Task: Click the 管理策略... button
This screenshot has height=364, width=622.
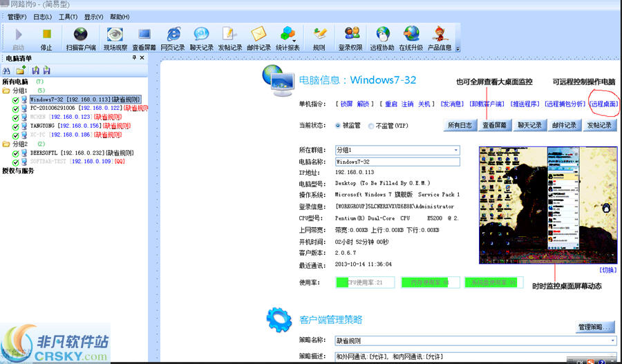Action: (x=595, y=327)
